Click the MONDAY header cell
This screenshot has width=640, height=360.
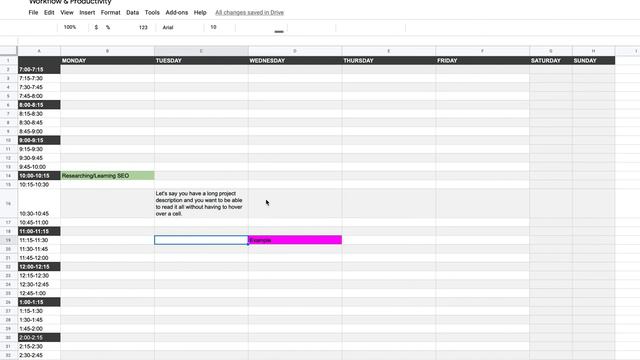[x=107, y=60]
